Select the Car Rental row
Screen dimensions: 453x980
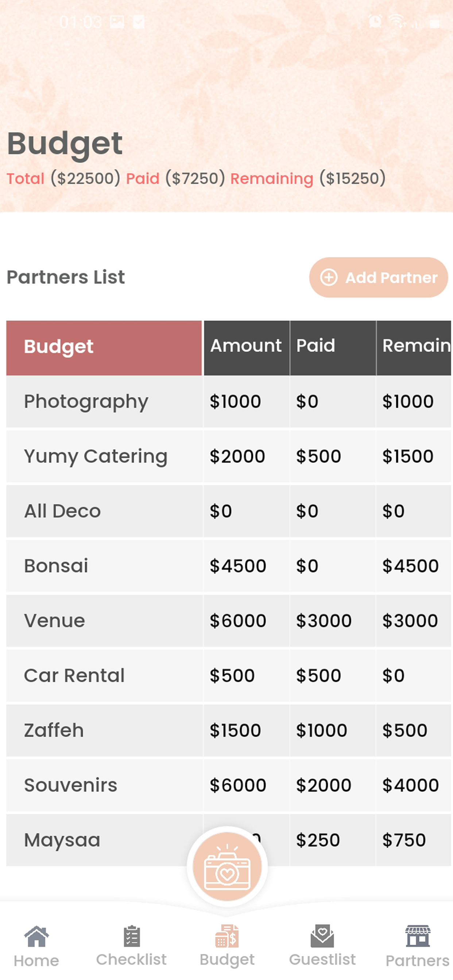228,675
